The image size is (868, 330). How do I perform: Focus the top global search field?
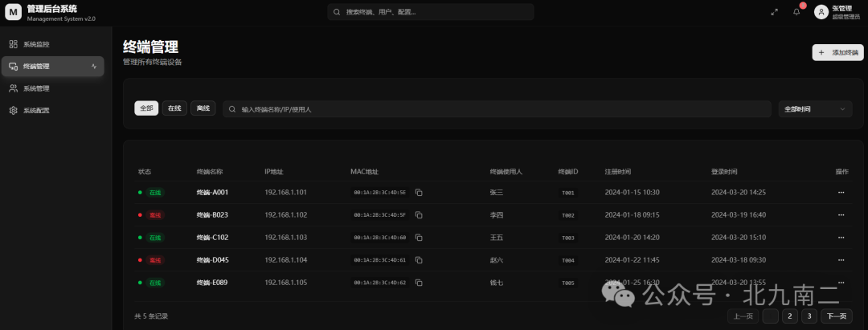click(x=430, y=11)
